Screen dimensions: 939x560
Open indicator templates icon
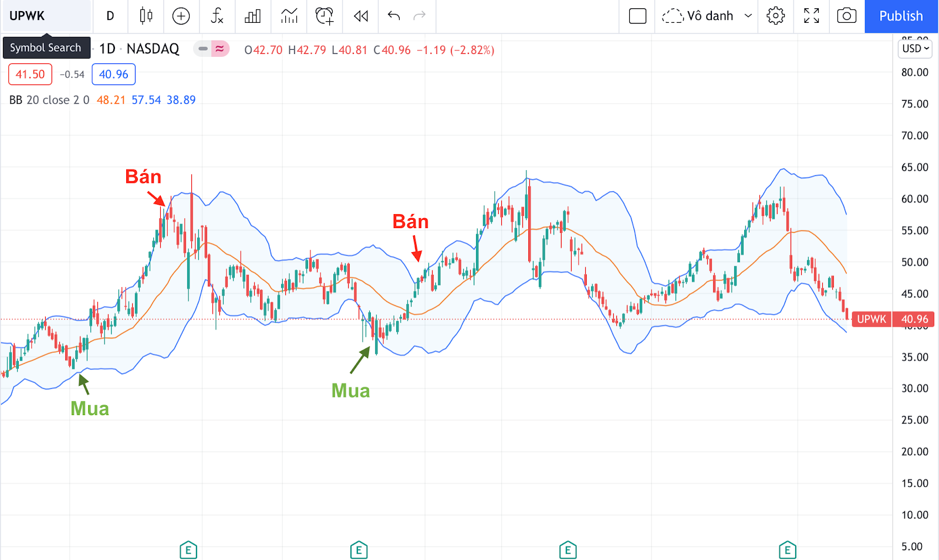pyautogui.click(x=289, y=16)
